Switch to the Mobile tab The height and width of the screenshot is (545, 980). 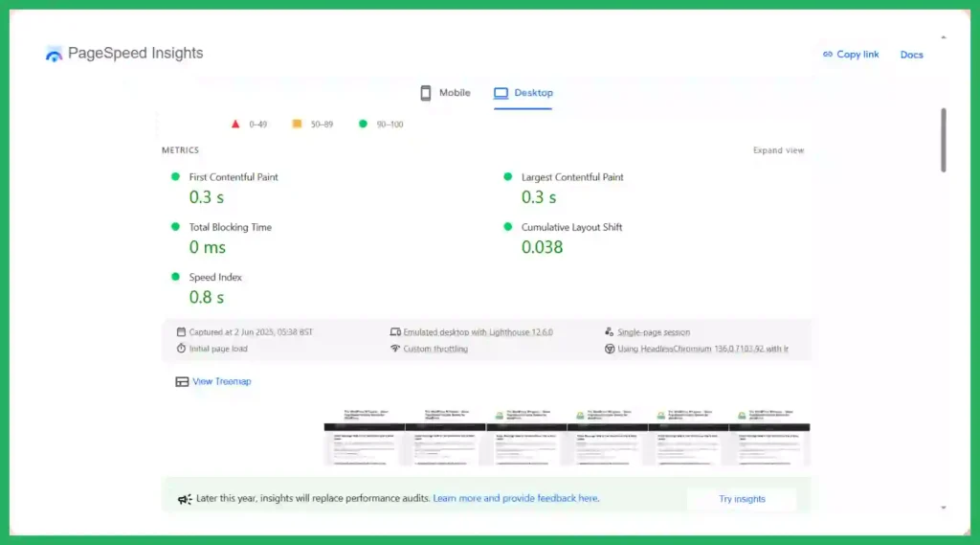point(445,93)
